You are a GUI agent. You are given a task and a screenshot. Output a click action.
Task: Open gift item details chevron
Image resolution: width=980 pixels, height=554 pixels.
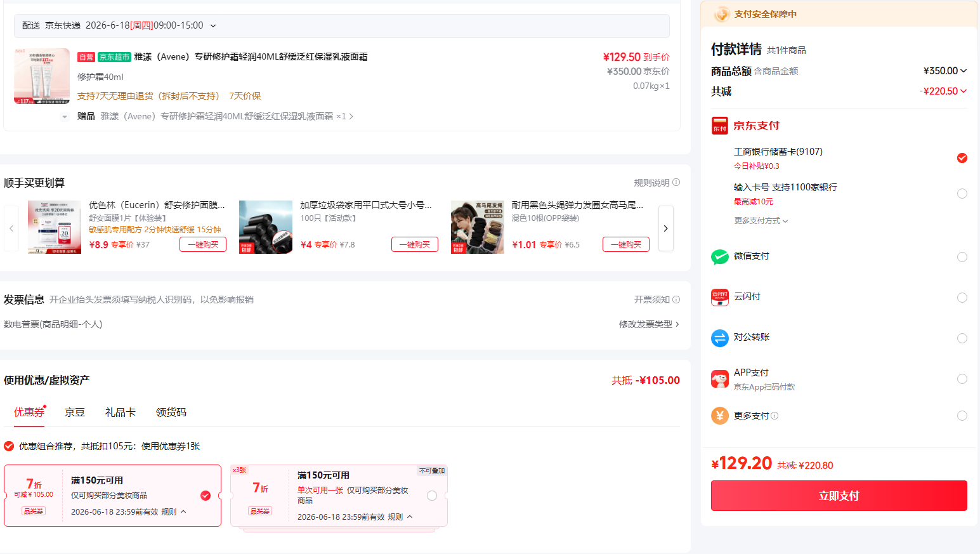[351, 117]
